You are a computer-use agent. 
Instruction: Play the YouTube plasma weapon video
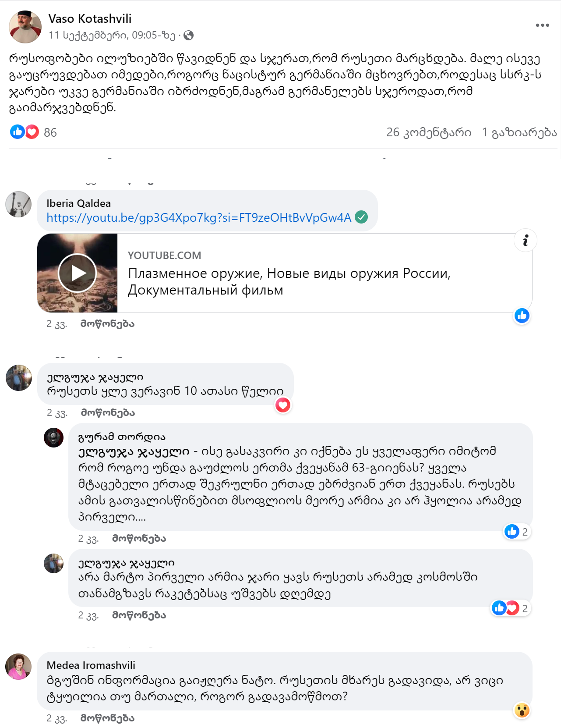click(x=78, y=273)
